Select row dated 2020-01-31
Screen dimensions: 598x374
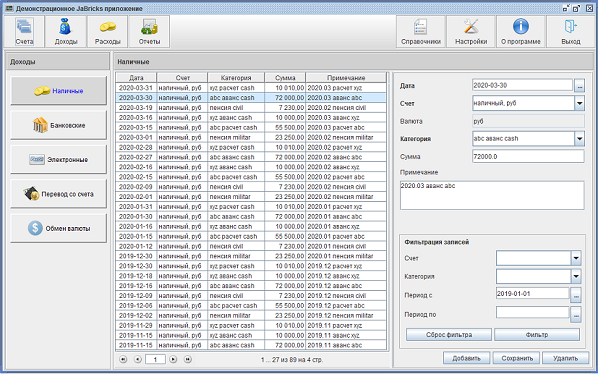click(x=251, y=207)
